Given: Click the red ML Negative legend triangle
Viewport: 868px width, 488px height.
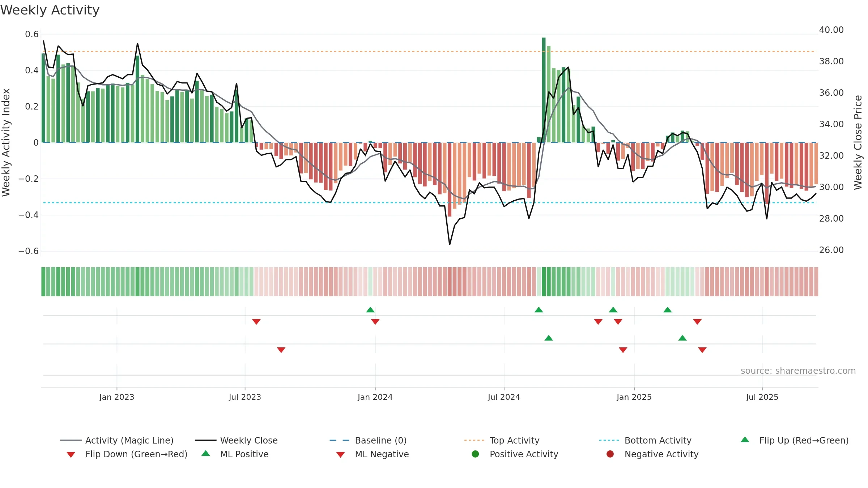Looking at the screenshot, I should [x=341, y=455].
